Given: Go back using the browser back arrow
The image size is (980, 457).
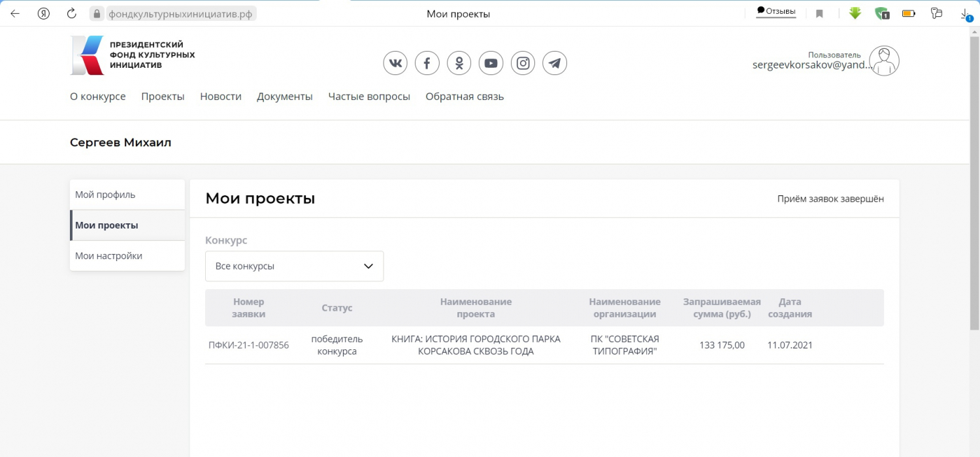Looking at the screenshot, I should pos(14,14).
